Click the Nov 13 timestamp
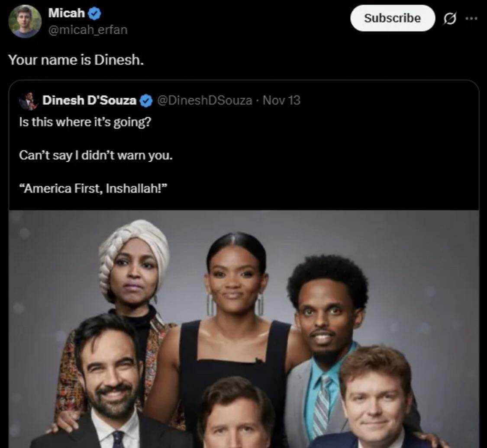 (x=281, y=100)
